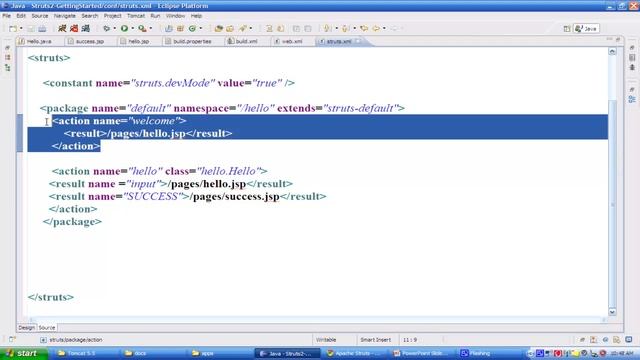The height and width of the screenshot is (360, 640).
Task: Select the Source view tab
Action: (47, 328)
